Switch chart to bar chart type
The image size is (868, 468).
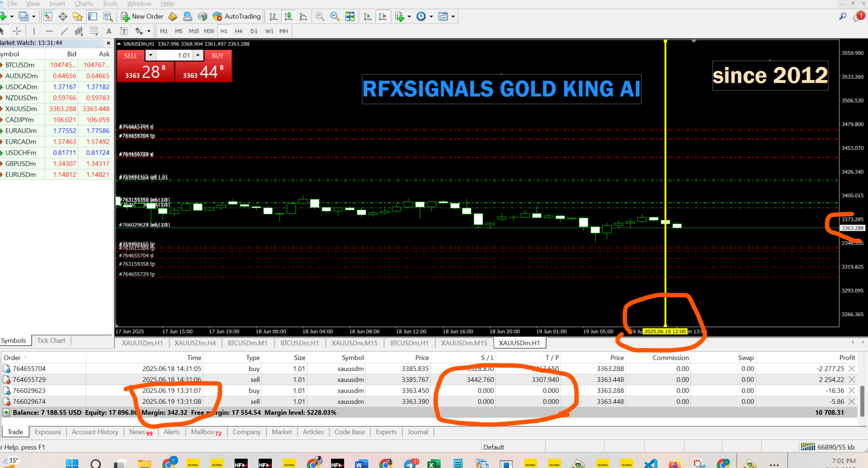[273, 16]
